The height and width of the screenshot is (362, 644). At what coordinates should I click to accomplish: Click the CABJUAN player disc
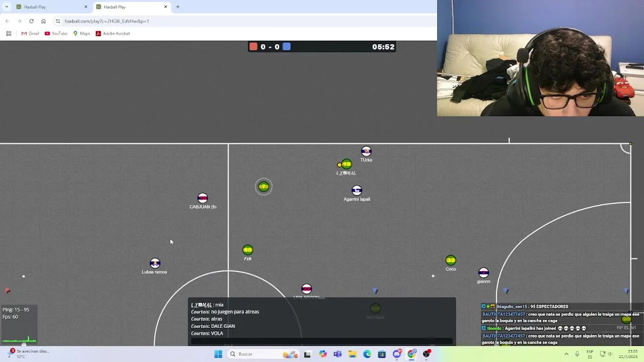tap(202, 198)
